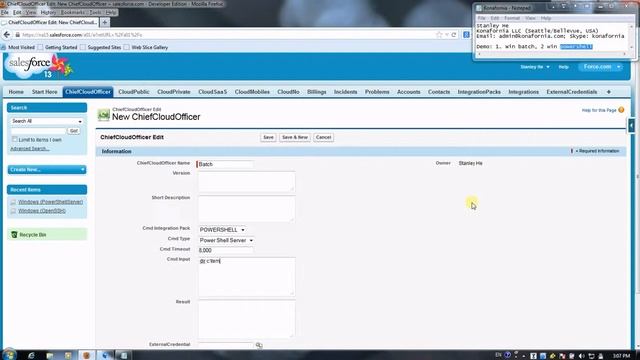Switch to Firefox on the taskbar
This screenshot has width=640, height=360.
(86, 355)
